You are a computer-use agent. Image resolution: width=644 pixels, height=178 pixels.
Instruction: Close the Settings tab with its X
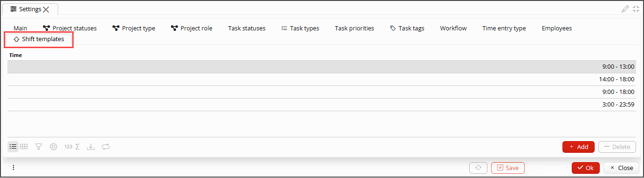pos(46,9)
